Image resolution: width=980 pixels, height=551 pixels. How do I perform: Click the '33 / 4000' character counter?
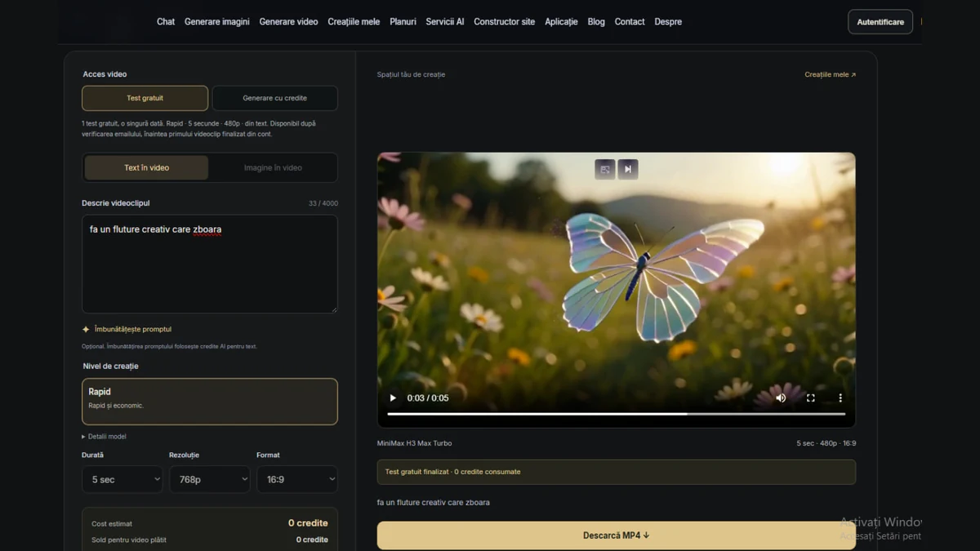pos(323,203)
